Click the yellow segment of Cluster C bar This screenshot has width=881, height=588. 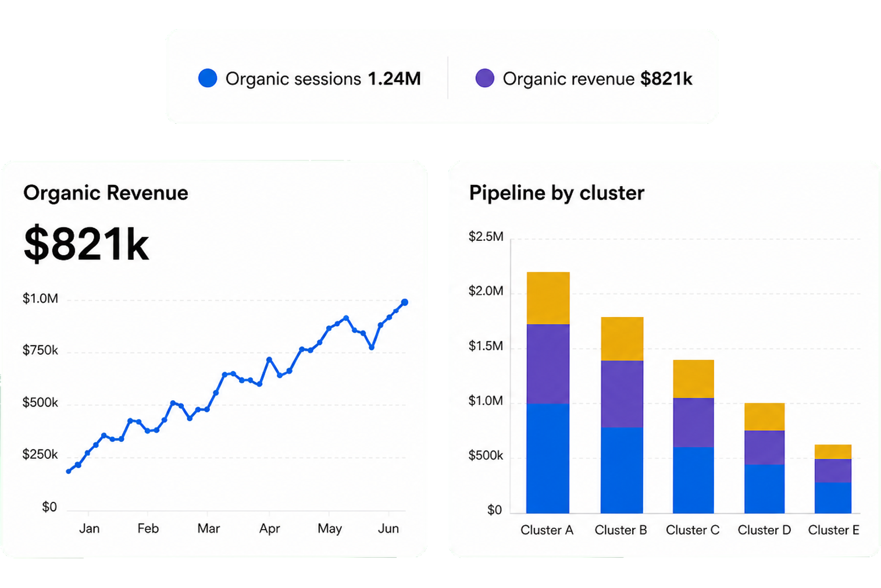click(693, 379)
